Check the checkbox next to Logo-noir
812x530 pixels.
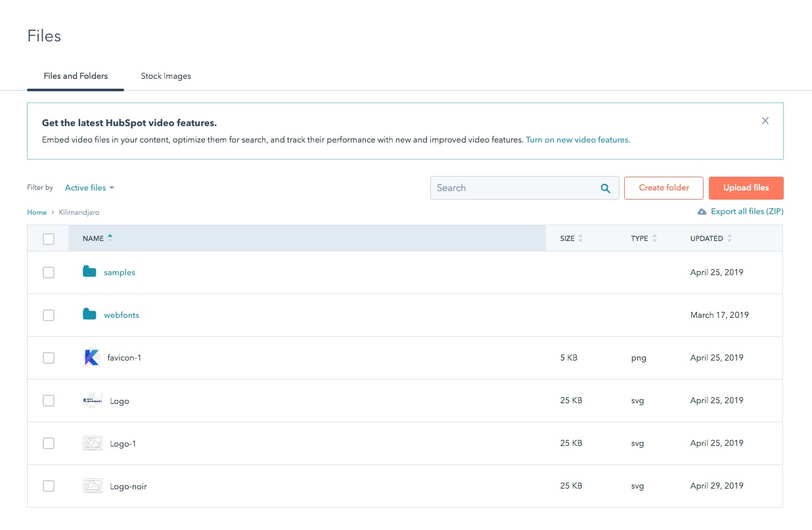pyautogui.click(x=48, y=485)
